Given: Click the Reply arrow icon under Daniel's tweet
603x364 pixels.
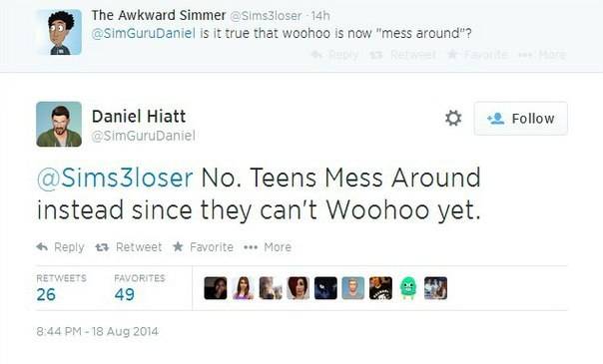Looking at the screenshot, I should click(42, 247).
